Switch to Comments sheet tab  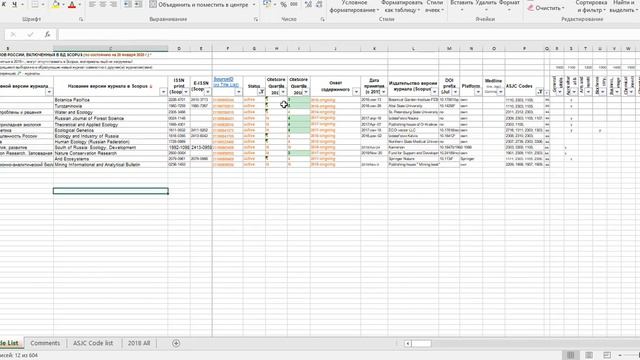[x=45, y=343]
